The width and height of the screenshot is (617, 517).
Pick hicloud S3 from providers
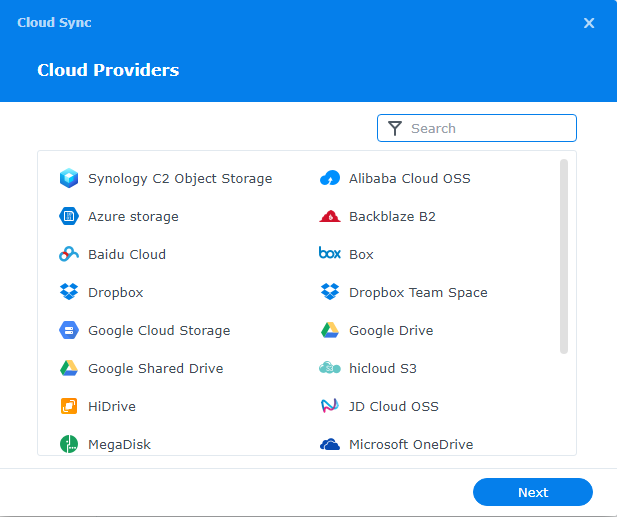tap(382, 369)
